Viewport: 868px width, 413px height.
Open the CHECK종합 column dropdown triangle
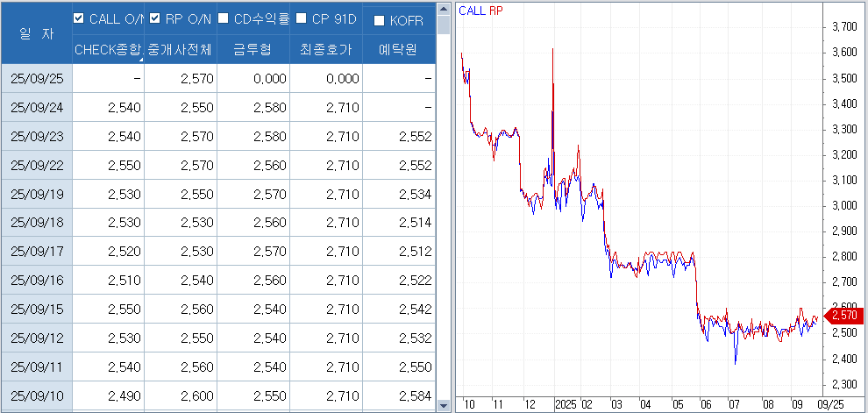(x=139, y=60)
